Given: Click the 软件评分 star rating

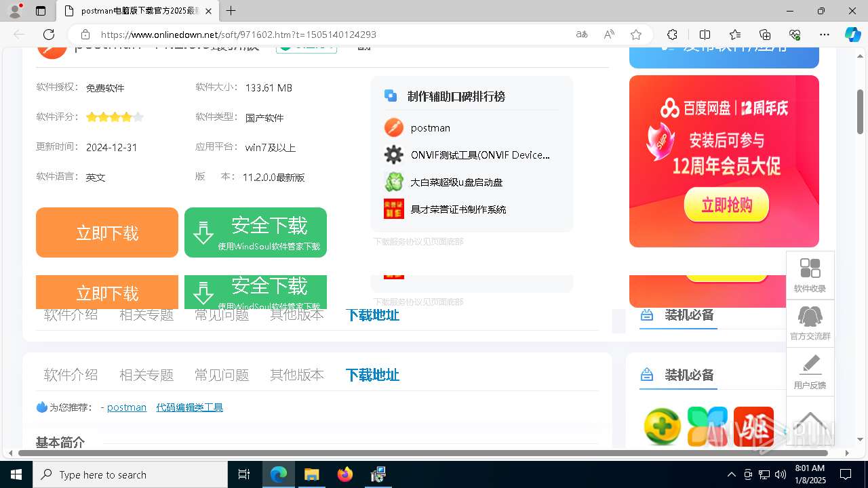Looking at the screenshot, I should point(115,117).
